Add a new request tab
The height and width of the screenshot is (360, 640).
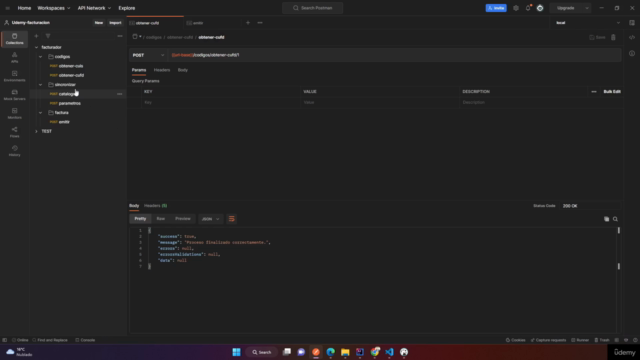(x=248, y=23)
